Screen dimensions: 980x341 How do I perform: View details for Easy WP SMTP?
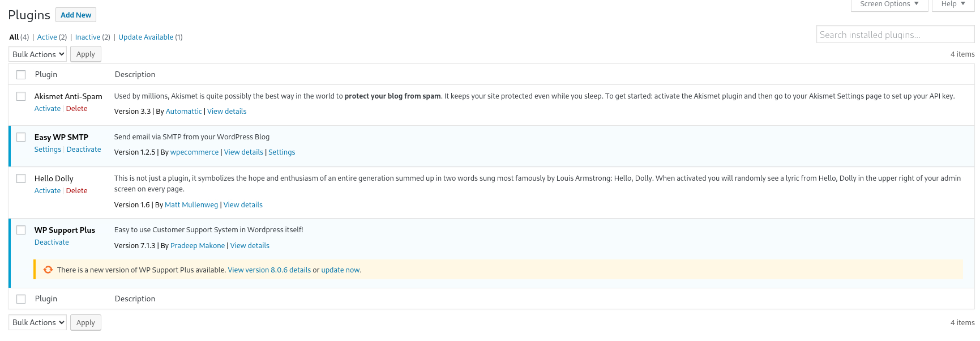pos(243,152)
